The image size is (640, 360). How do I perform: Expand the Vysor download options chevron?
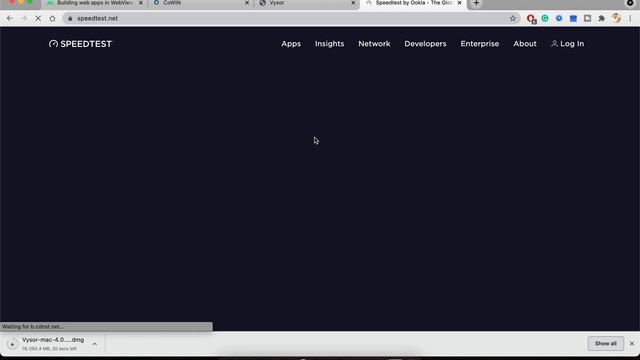94,344
